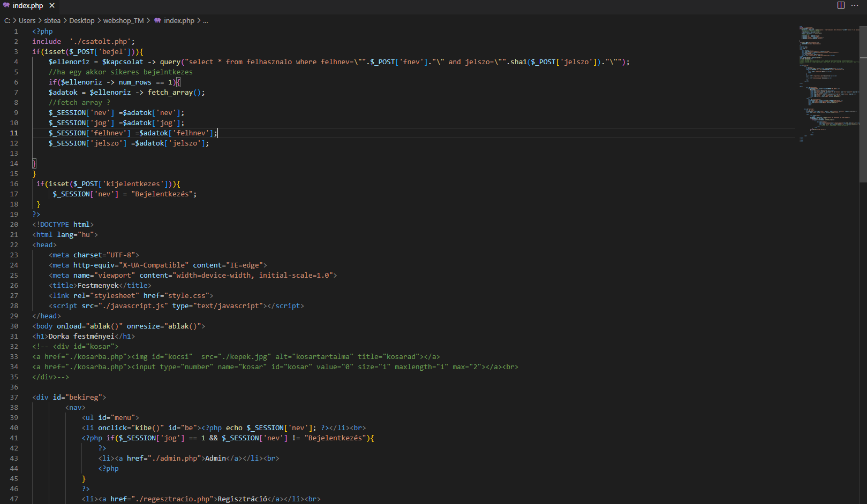
Task: Click the "./kepek.jpg" image source
Action: point(244,357)
